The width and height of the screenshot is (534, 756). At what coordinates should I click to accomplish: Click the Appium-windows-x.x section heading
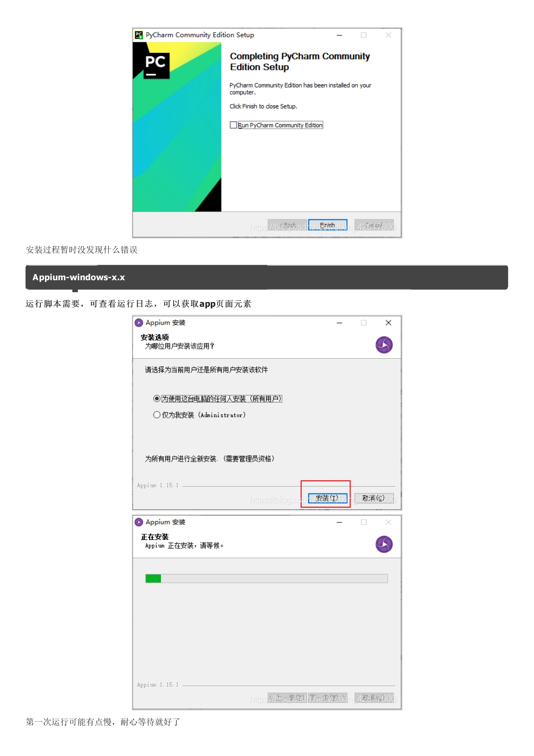(x=79, y=277)
